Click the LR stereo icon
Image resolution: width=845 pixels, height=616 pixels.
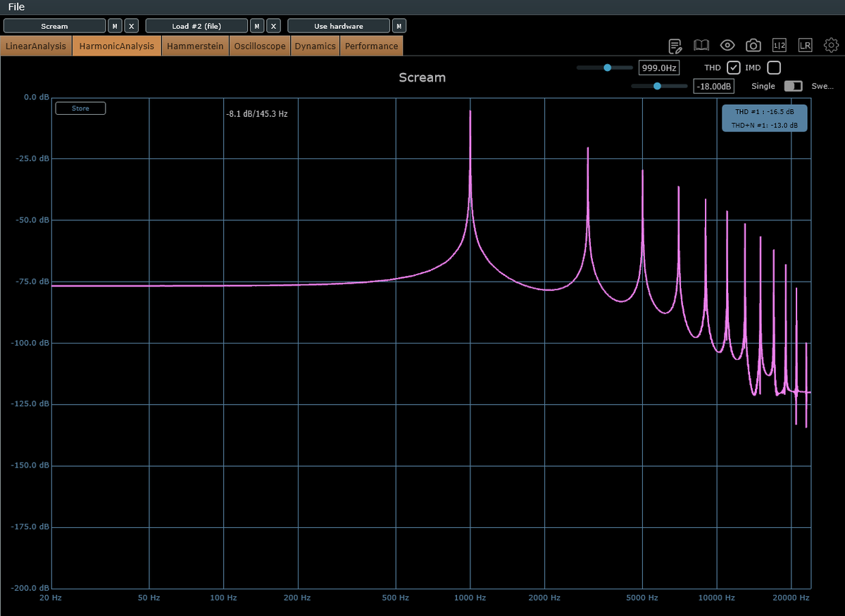[x=806, y=46]
